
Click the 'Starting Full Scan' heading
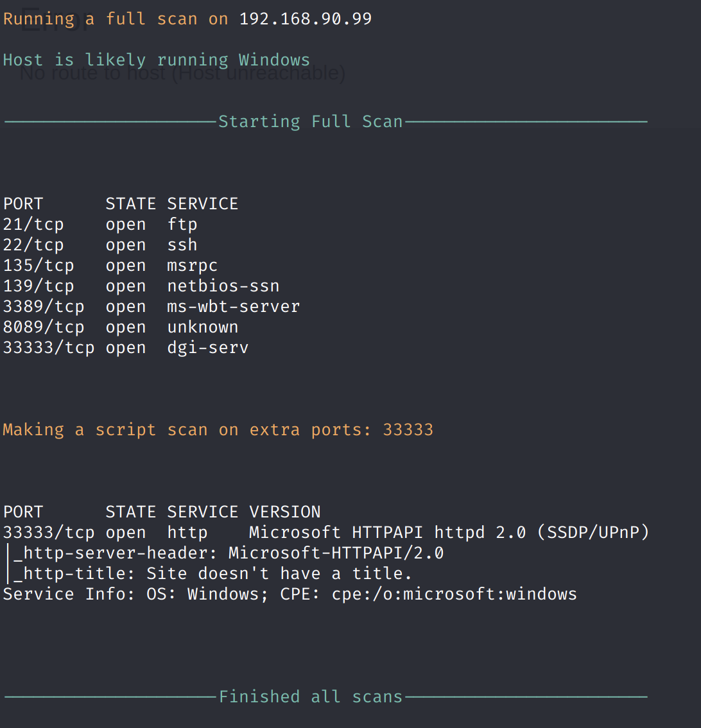coord(311,121)
